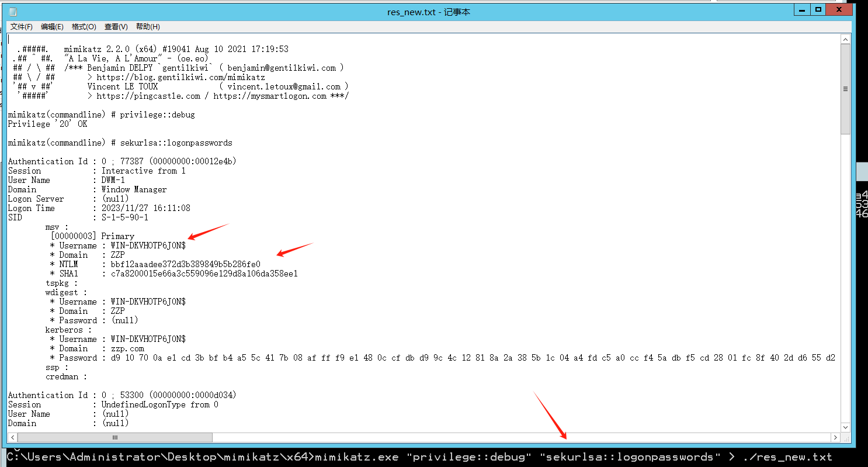Image resolution: width=868 pixels, height=467 pixels.
Task: Click the vertical scrollbar thumb
Action: click(845, 89)
